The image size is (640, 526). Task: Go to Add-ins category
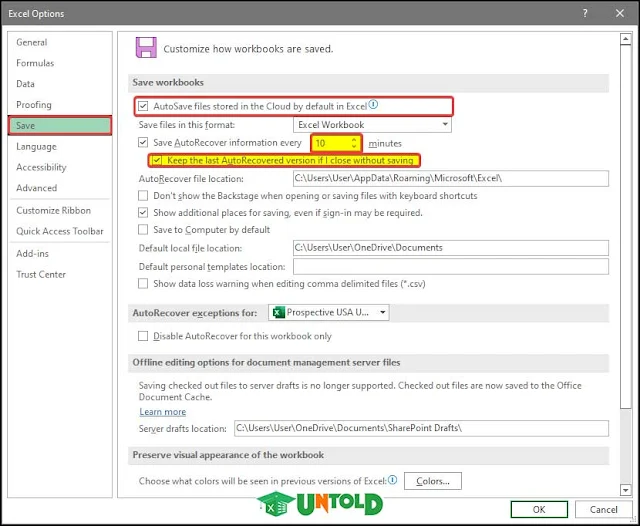(x=32, y=254)
